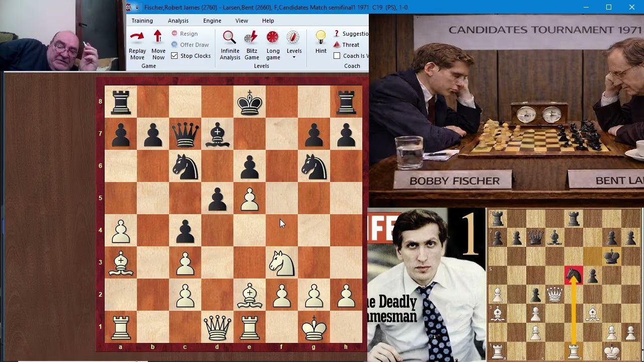The width and height of the screenshot is (644, 362).
Task: Select the black pawn on c4
Action: (185, 230)
